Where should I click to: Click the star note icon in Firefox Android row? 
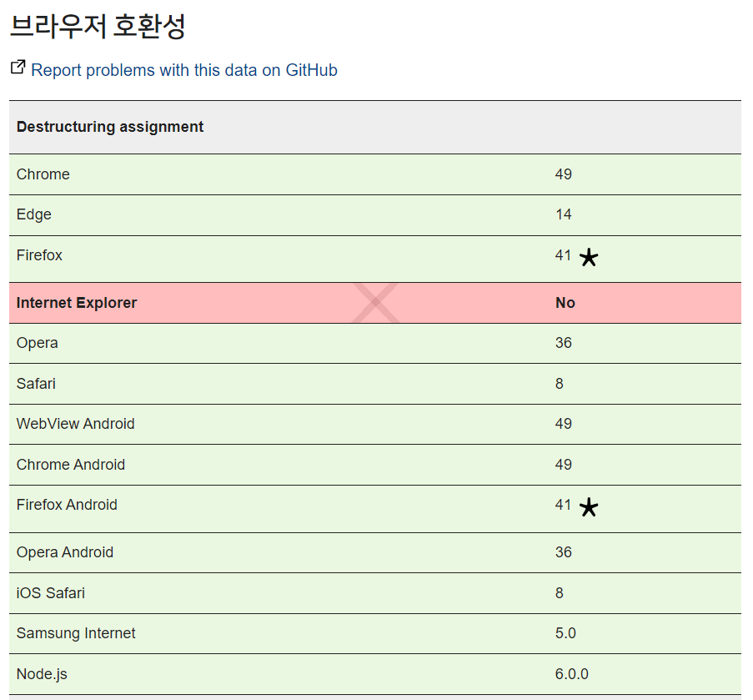[x=589, y=507]
